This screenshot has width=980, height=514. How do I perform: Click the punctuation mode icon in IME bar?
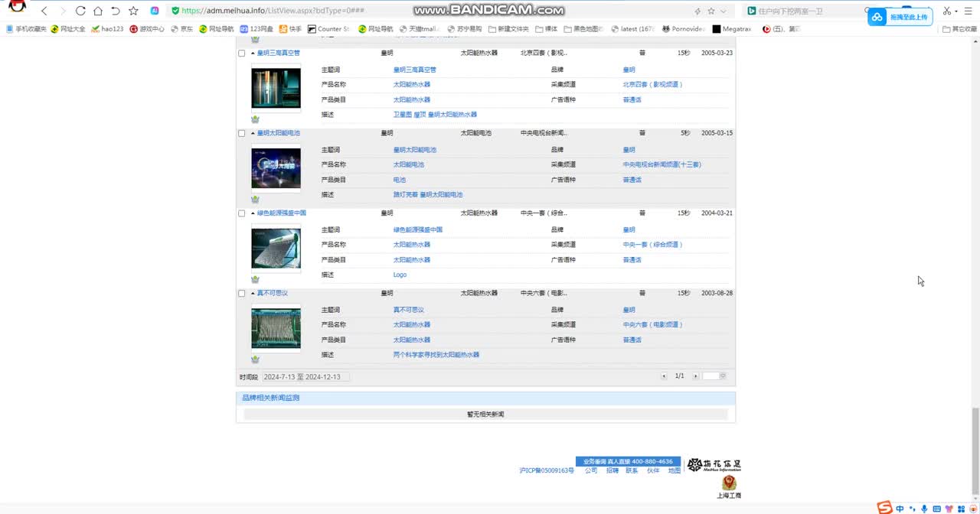(x=912, y=509)
